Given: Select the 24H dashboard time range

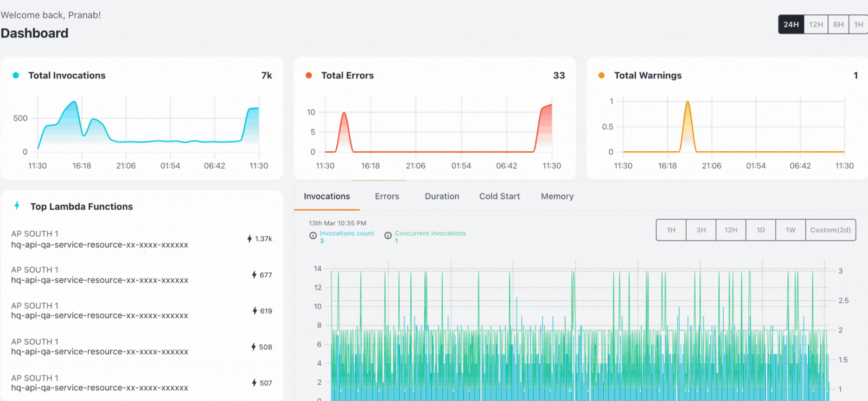Looking at the screenshot, I should pyautogui.click(x=791, y=25).
